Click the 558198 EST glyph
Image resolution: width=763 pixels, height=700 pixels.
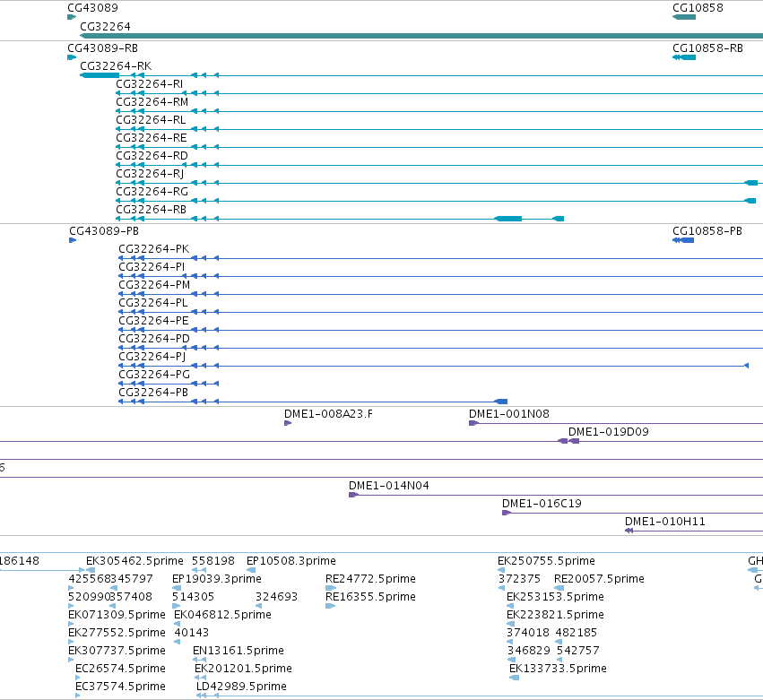(198, 570)
